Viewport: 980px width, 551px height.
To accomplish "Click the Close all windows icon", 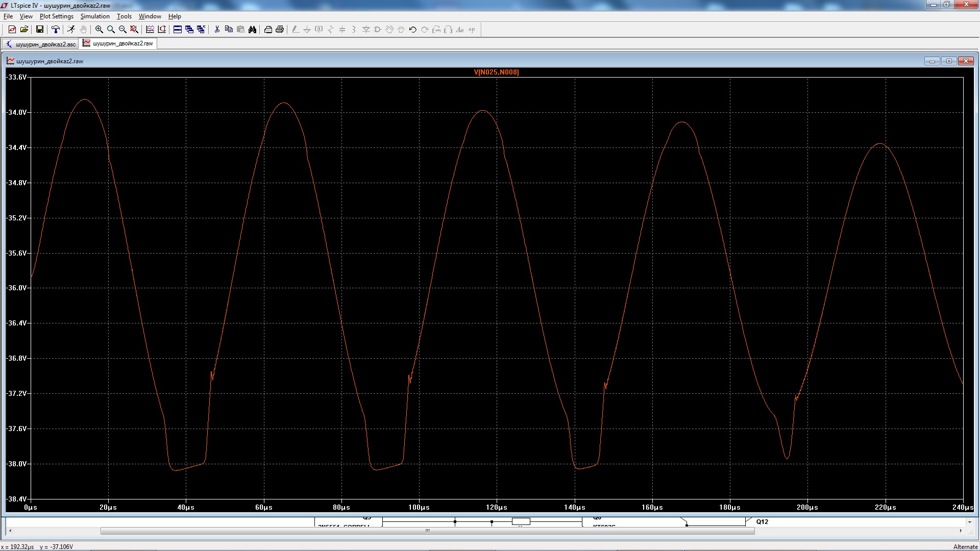I will [x=201, y=30].
